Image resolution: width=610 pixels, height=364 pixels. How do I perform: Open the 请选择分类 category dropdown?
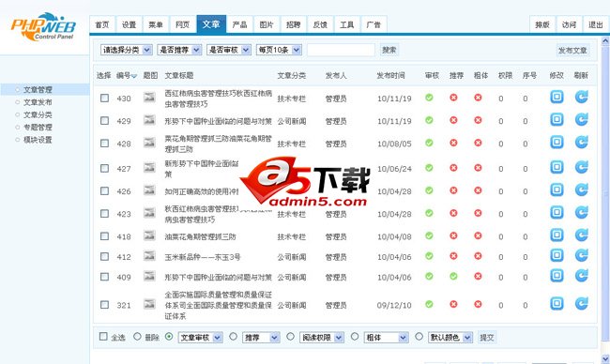[x=127, y=50]
